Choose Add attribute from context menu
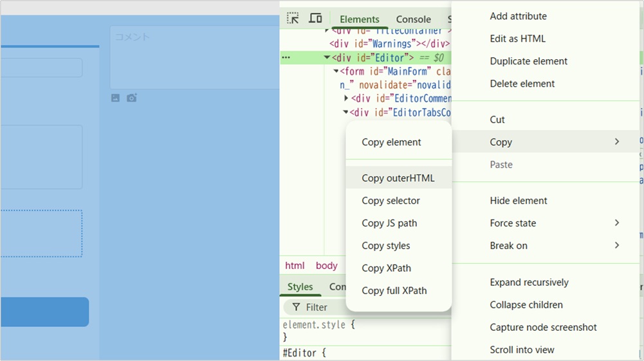Viewport: 644px width, 361px height. coord(519,16)
